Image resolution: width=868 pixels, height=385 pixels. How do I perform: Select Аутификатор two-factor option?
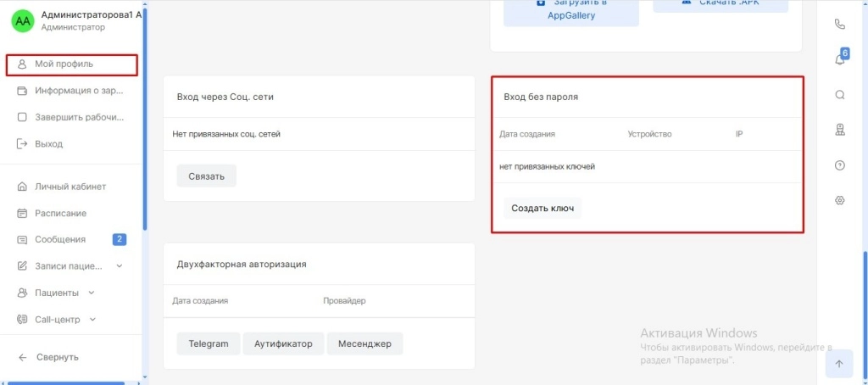click(x=283, y=343)
